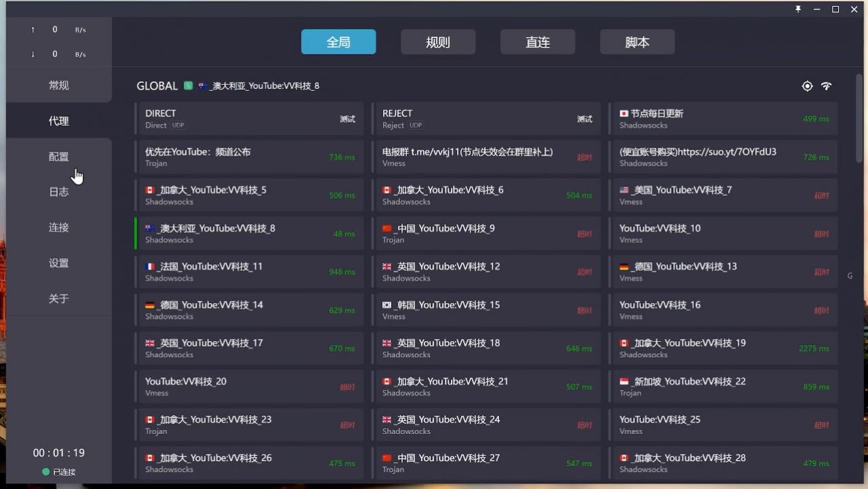This screenshot has width=868, height=489.
Task: Open the 配置 profiles tab
Action: click(58, 156)
